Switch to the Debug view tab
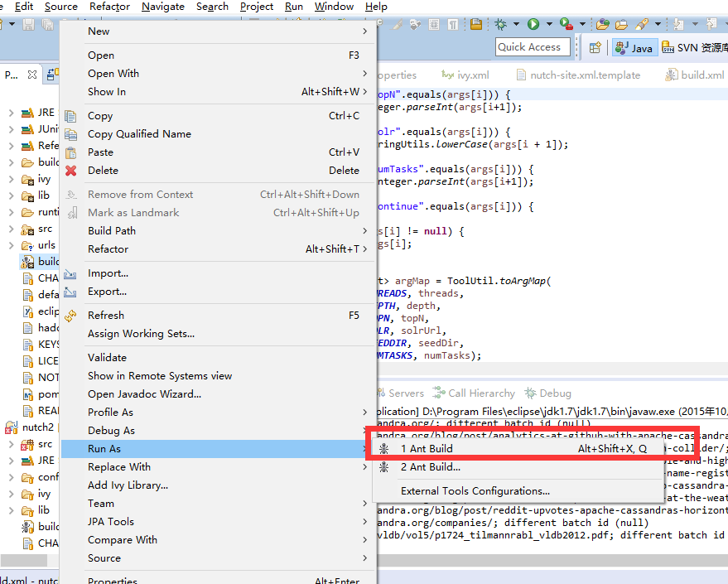Screen dimensions: 728x584 (548, 393)
